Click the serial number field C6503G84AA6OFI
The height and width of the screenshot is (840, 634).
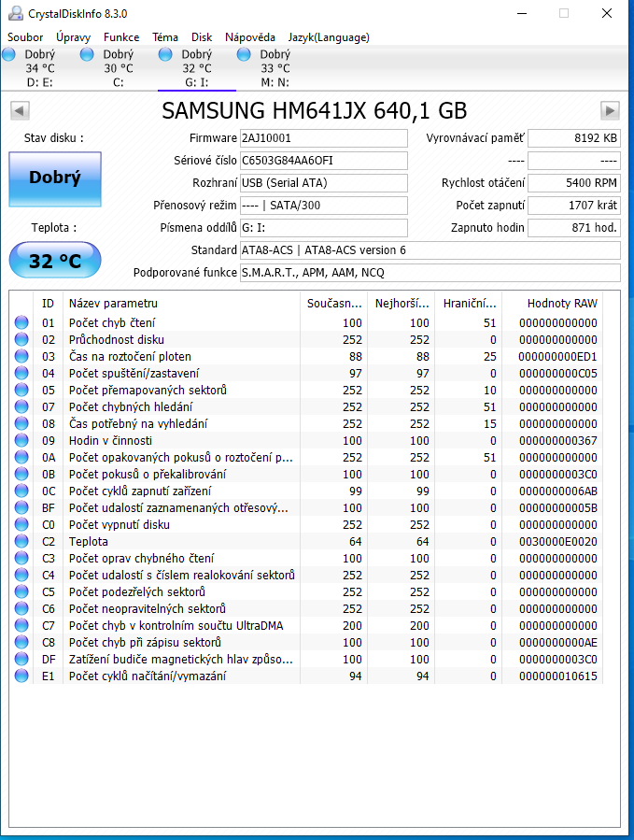pos(323,161)
